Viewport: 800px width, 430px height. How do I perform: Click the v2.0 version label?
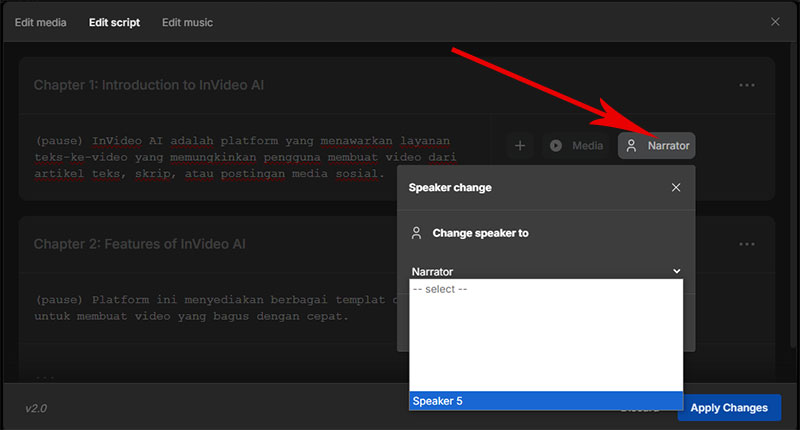(39, 408)
